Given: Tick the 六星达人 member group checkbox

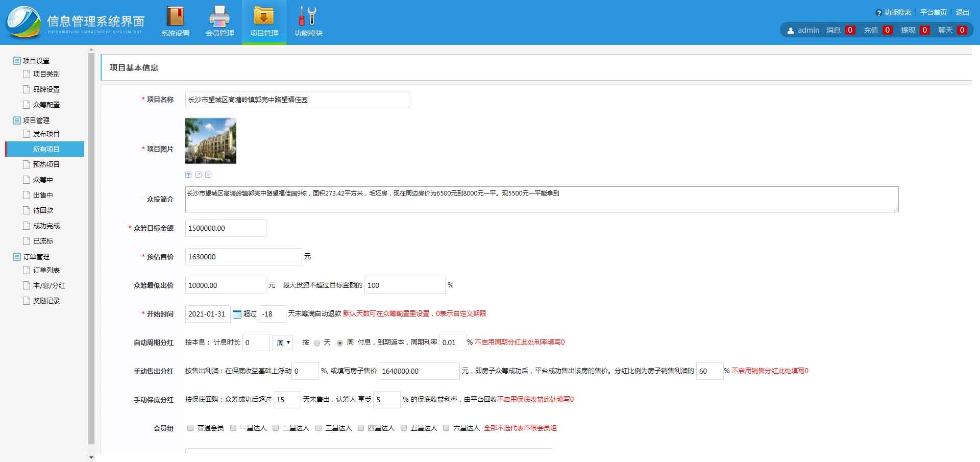Looking at the screenshot, I should pos(446,428).
